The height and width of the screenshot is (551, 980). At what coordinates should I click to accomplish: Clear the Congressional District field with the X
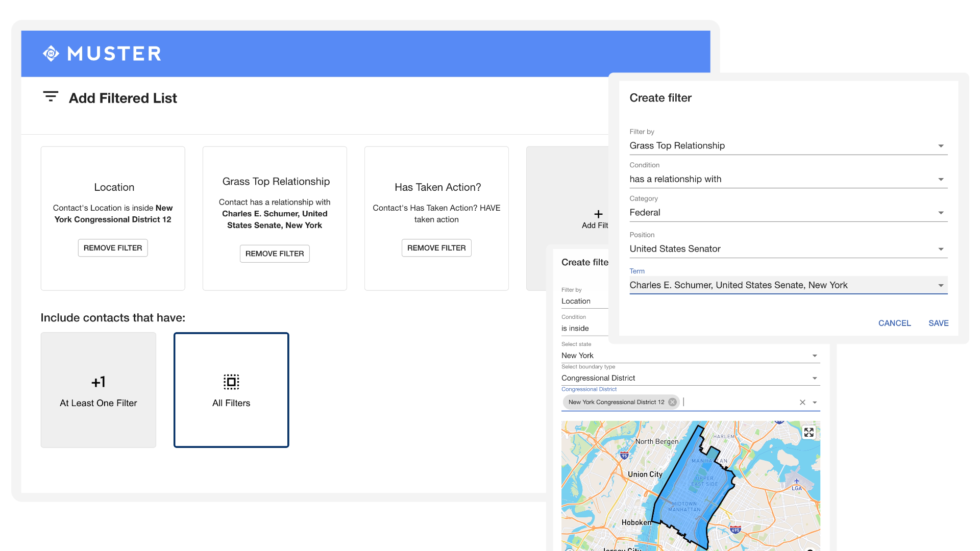[802, 403]
